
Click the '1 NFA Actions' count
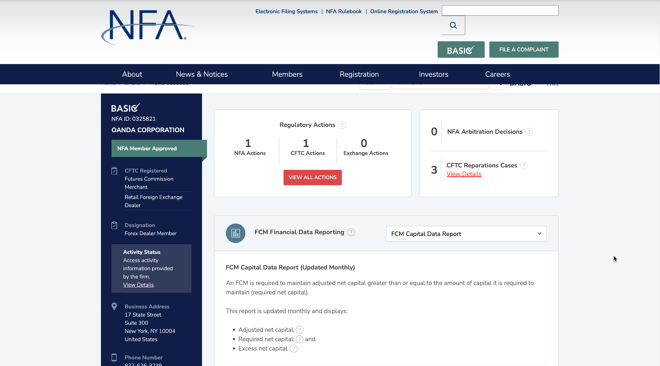pos(250,147)
